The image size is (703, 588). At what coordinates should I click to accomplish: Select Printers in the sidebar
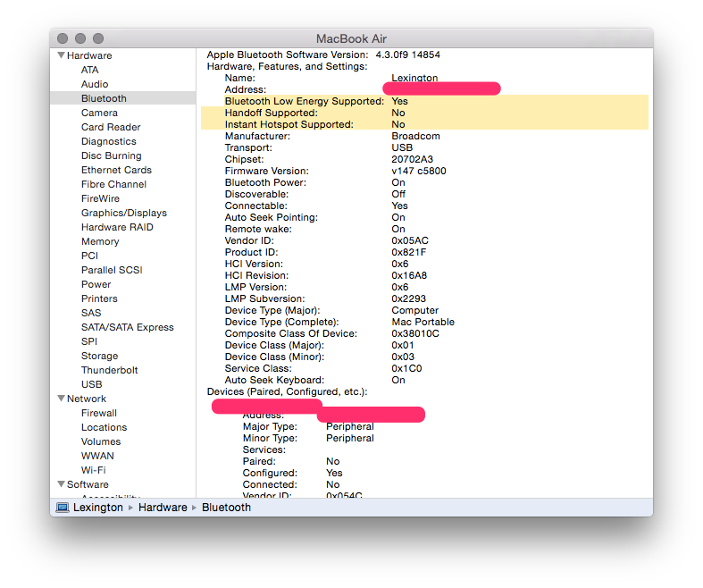pos(99,298)
